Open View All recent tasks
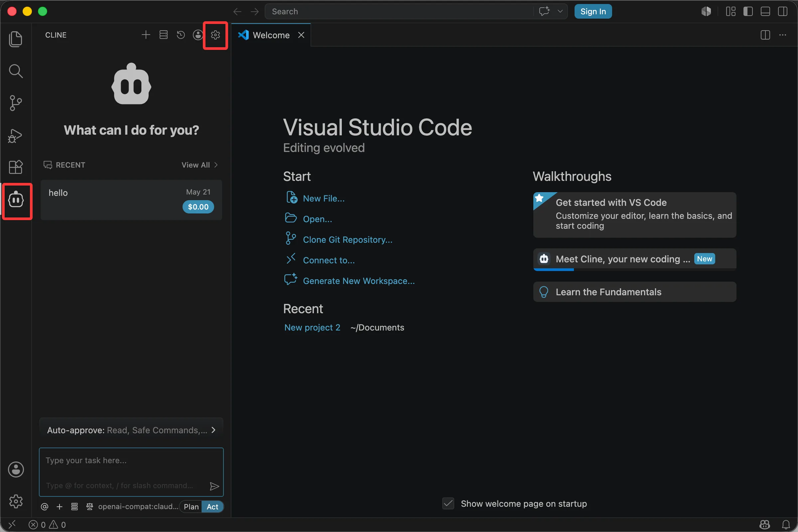Image resolution: width=798 pixels, height=532 pixels. [x=199, y=165]
